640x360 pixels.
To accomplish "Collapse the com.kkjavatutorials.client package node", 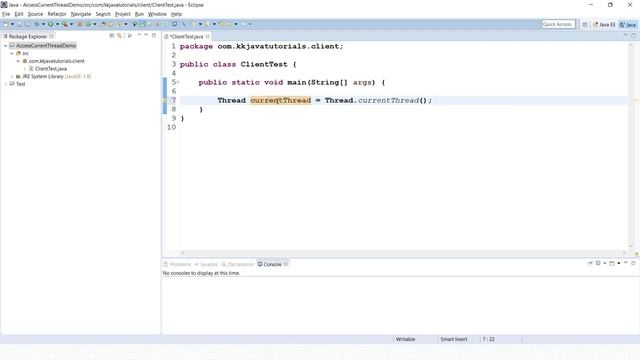I will pos(18,61).
